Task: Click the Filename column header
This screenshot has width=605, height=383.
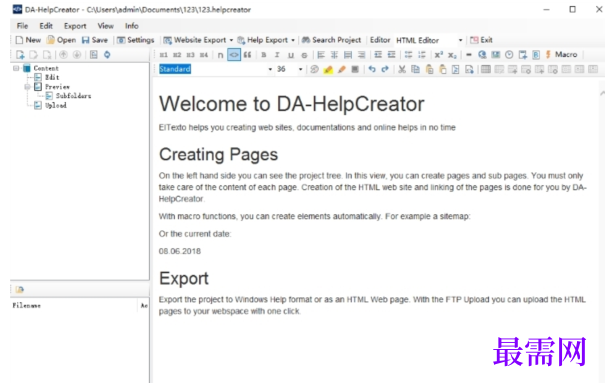Action: click(x=27, y=305)
